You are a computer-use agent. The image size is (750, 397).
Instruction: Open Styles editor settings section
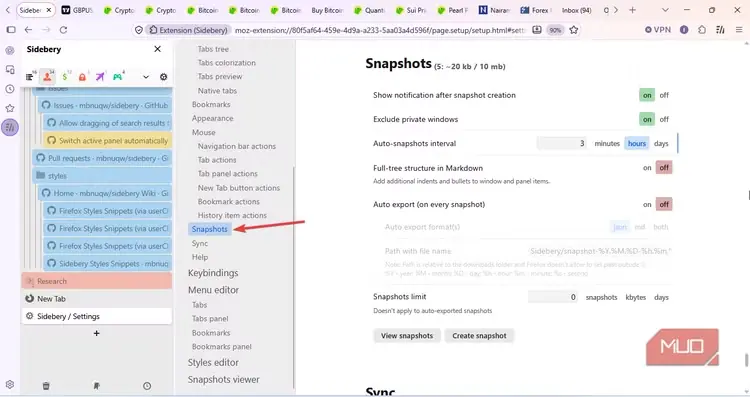(213, 363)
